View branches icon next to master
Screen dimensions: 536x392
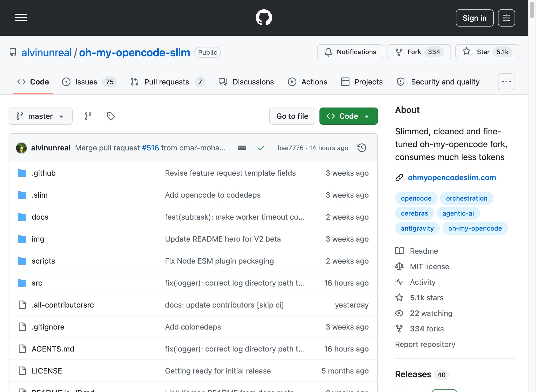[88, 116]
